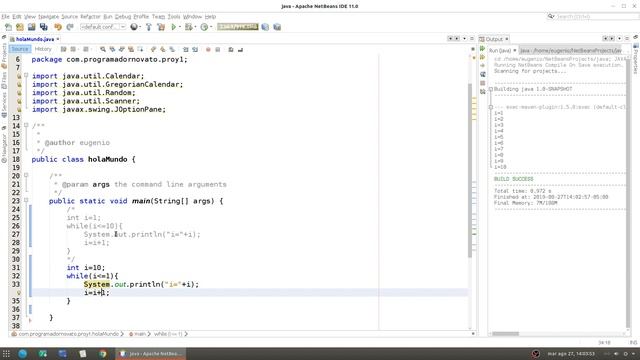Image resolution: width=640 pixels, height=360 pixels.
Task: Click the Output vertical scrollbar
Action: pyautogui.click(x=628, y=192)
